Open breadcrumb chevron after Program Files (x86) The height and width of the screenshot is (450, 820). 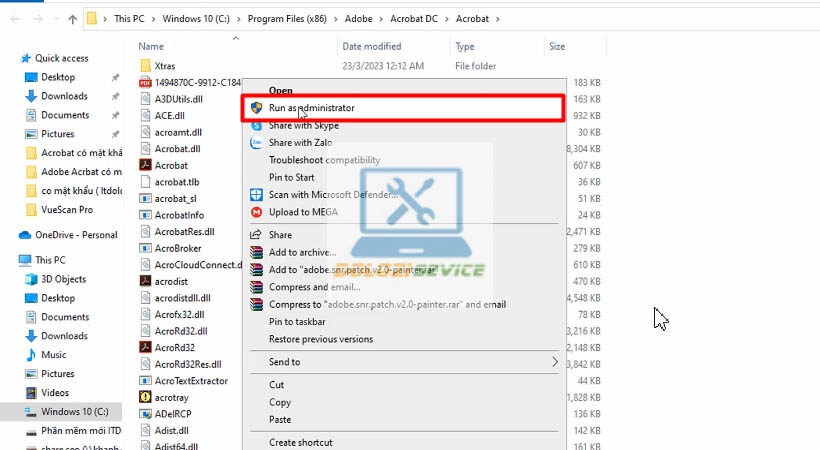pos(335,19)
